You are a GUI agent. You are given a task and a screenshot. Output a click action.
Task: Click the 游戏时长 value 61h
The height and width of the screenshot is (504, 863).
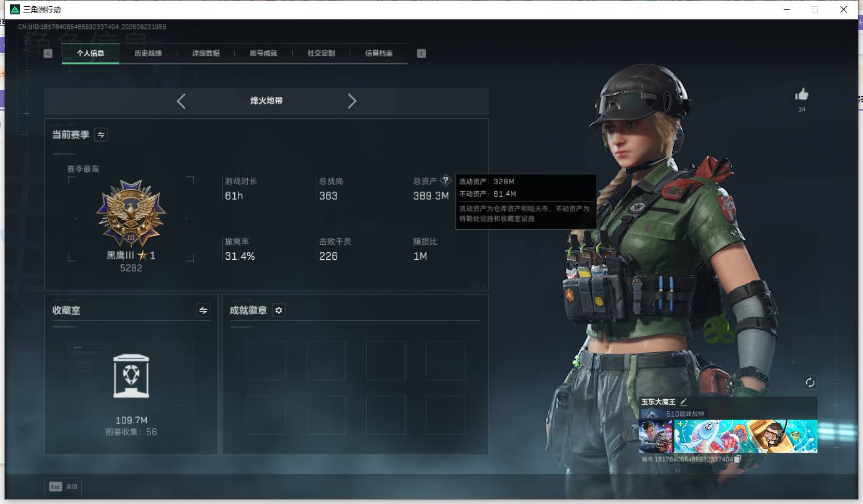pyautogui.click(x=234, y=196)
